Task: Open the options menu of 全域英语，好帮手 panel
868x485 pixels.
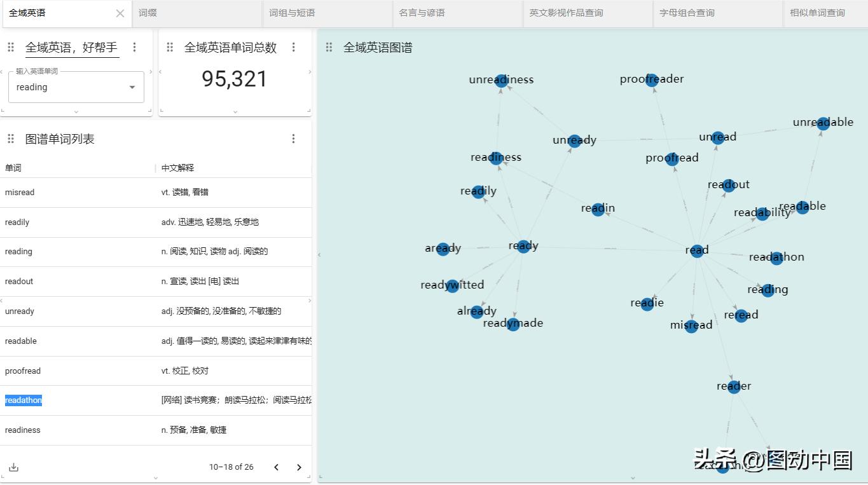Action: 134,47
